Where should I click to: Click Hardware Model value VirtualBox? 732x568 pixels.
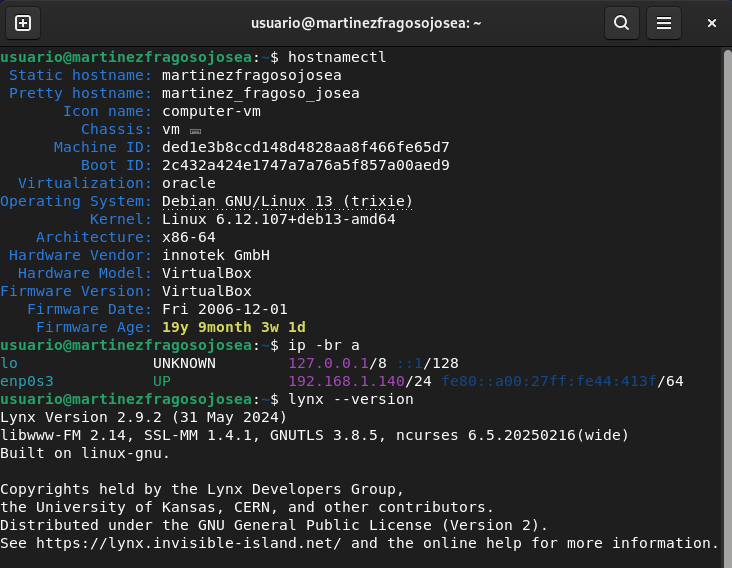[207, 273]
